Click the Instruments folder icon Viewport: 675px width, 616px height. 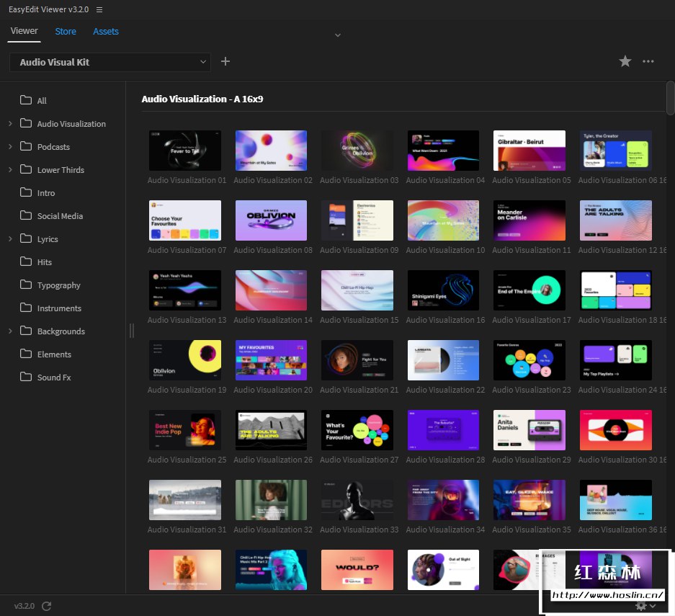tap(26, 308)
